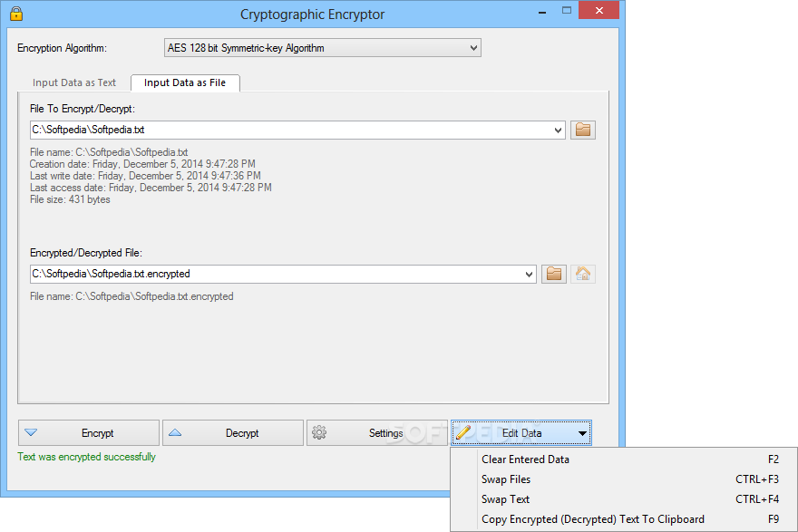Browse for encrypted output file folder icon
Screen dimensions: 798x532
(554, 274)
